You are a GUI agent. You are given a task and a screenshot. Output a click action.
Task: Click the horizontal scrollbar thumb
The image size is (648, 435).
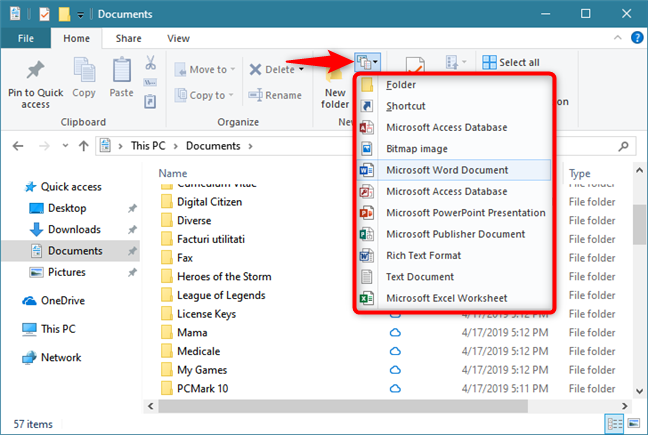[x=343, y=406]
